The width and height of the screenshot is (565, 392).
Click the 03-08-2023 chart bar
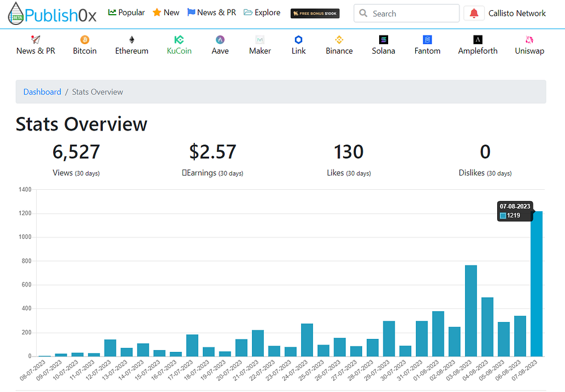(x=471, y=311)
